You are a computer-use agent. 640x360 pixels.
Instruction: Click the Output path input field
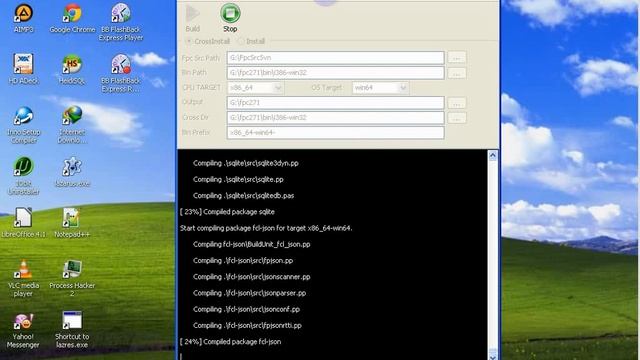(x=336, y=102)
